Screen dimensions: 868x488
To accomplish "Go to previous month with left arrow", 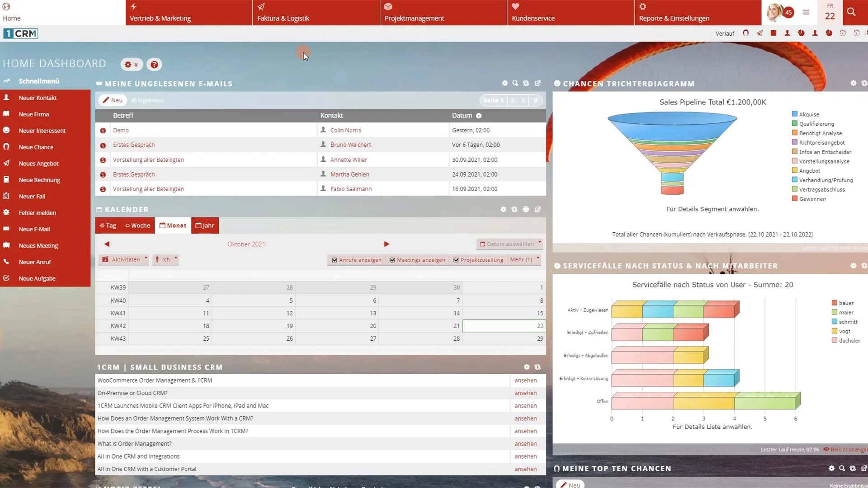I will [107, 244].
